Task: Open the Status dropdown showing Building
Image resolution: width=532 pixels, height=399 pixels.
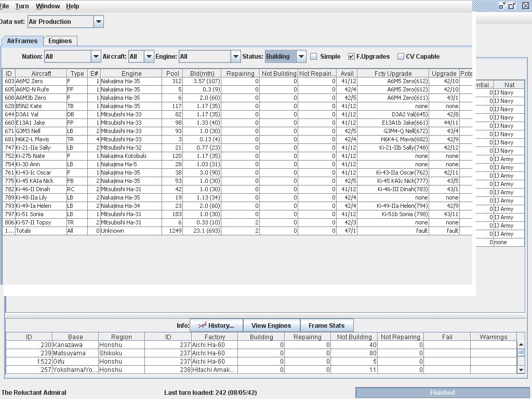Action: 301,57
